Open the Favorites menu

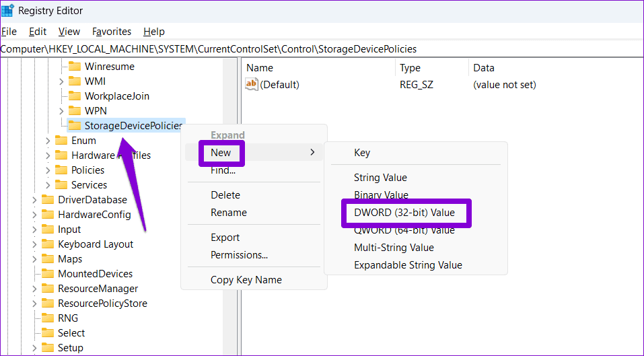point(111,31)
